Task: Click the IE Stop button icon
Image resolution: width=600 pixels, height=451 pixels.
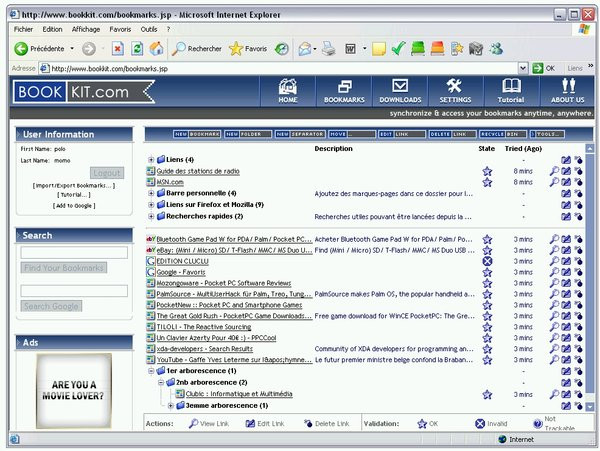Action: (x=117, y=49)
